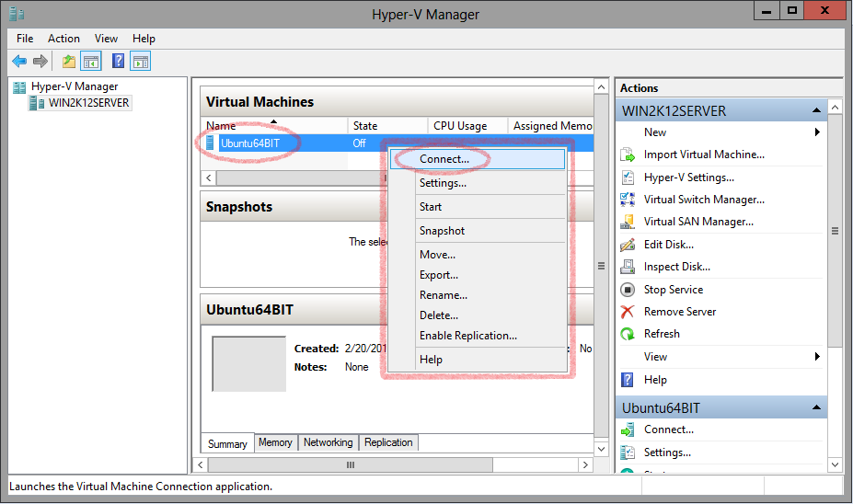Click the Ubuntu64BIT virtual machine preview thumbnail
853x504 pixels.
(249, 363)
